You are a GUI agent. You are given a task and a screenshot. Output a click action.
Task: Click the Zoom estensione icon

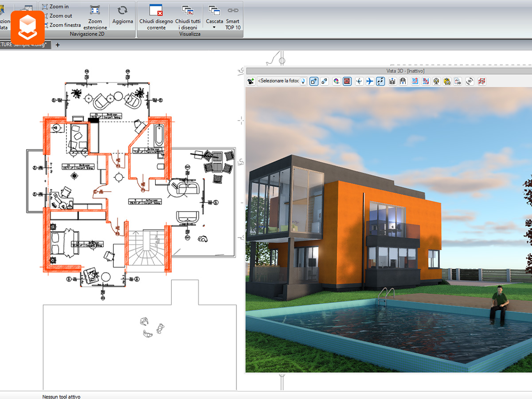click(95, 10)
